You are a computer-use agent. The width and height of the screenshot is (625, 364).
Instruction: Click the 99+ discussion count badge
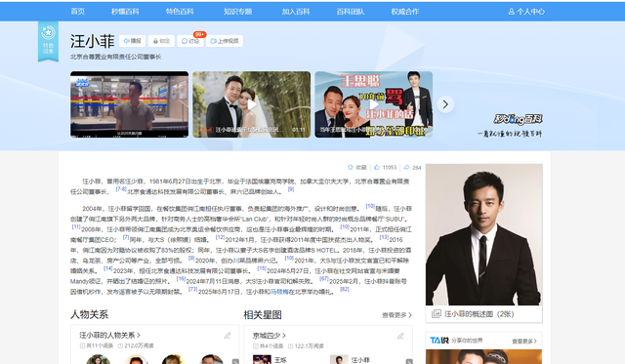click(199, 35)
